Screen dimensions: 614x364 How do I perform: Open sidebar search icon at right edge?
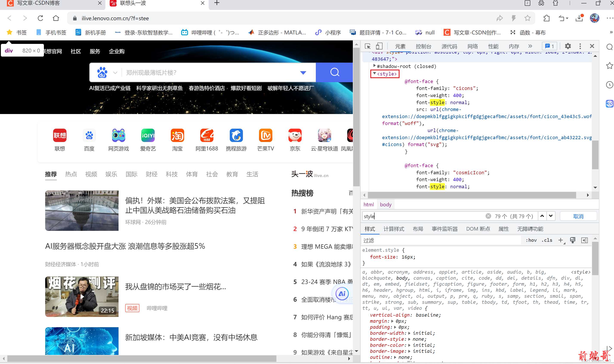click(x=609, y=47)
